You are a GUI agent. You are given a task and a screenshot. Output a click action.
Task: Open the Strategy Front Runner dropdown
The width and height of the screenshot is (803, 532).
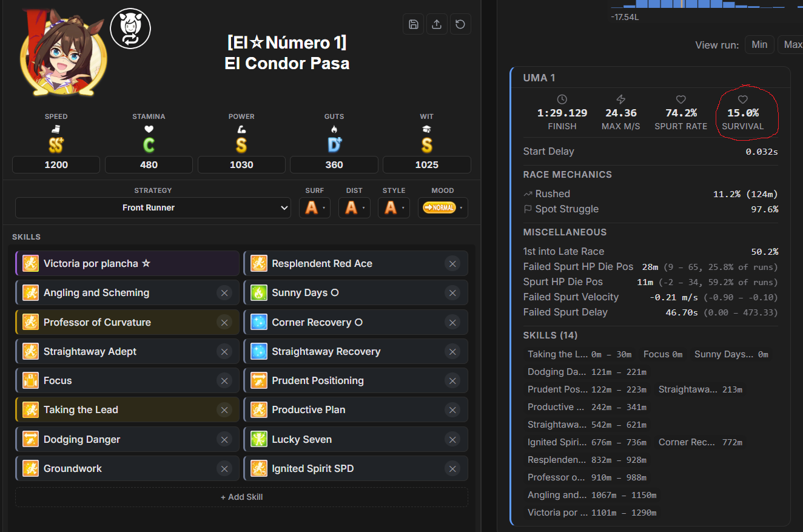click(x=153, y=207)
